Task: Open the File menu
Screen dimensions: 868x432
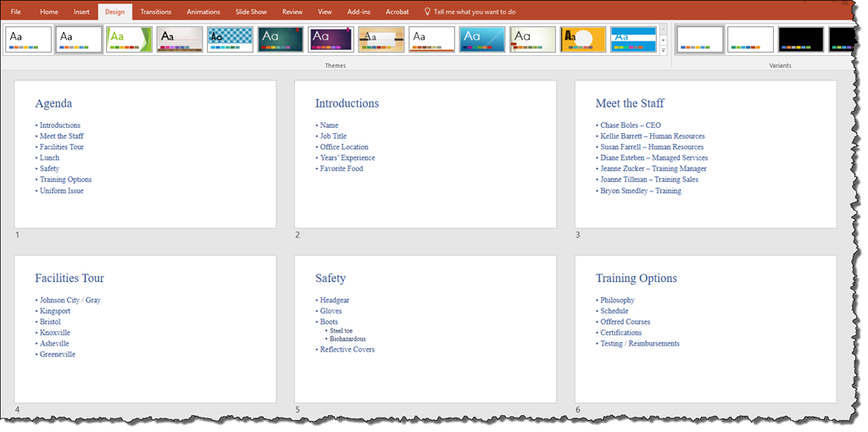Action: pos(16,12)
